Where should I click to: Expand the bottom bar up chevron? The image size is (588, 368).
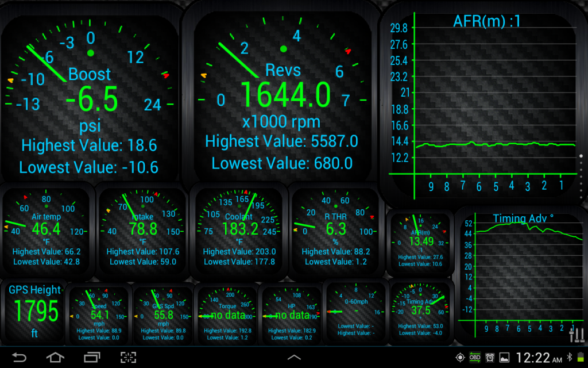coord(294,358)
